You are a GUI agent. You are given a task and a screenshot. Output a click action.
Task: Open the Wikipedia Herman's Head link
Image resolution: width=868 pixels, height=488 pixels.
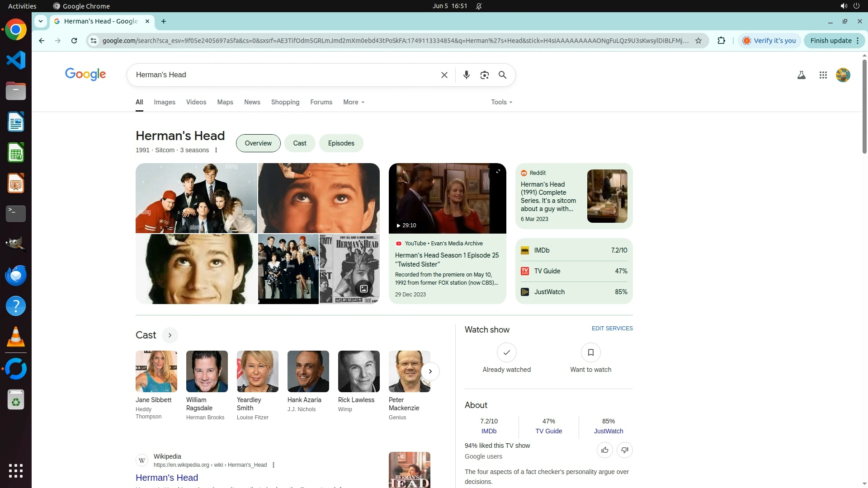pyautogui.click(x=167, y=478)
